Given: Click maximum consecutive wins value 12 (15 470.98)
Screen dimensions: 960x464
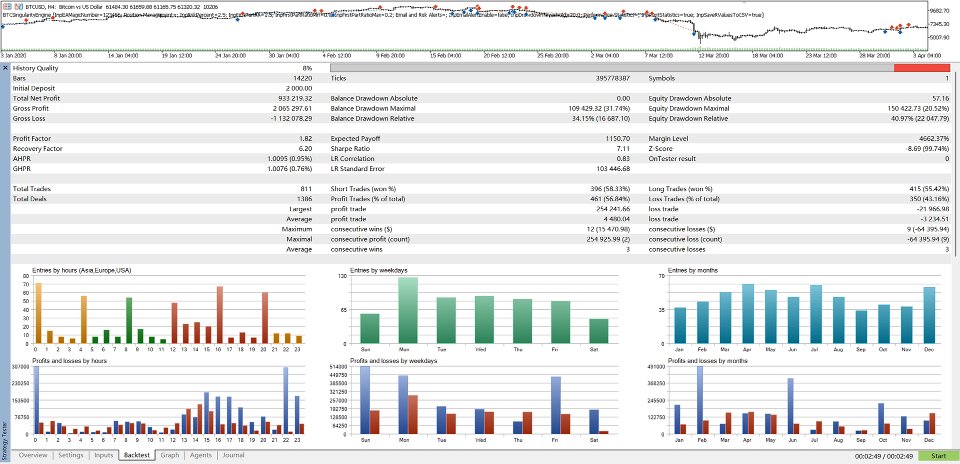Looking at the screenshot, I should pos(609,229).
